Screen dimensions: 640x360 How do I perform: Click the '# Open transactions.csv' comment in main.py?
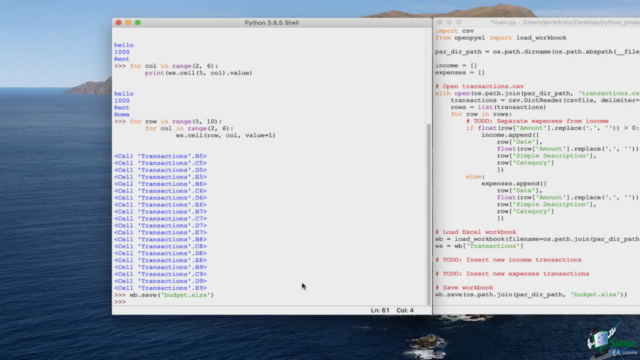480,86
